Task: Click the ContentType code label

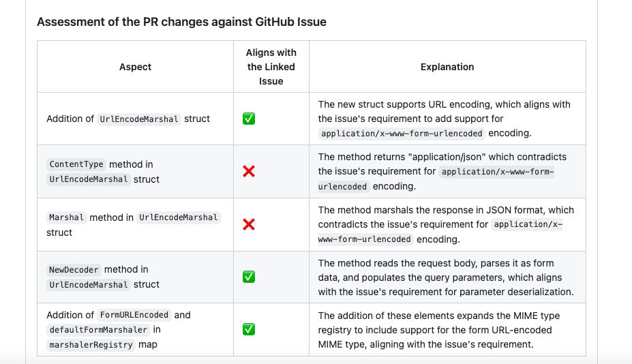Action: [x=76, y=164]
